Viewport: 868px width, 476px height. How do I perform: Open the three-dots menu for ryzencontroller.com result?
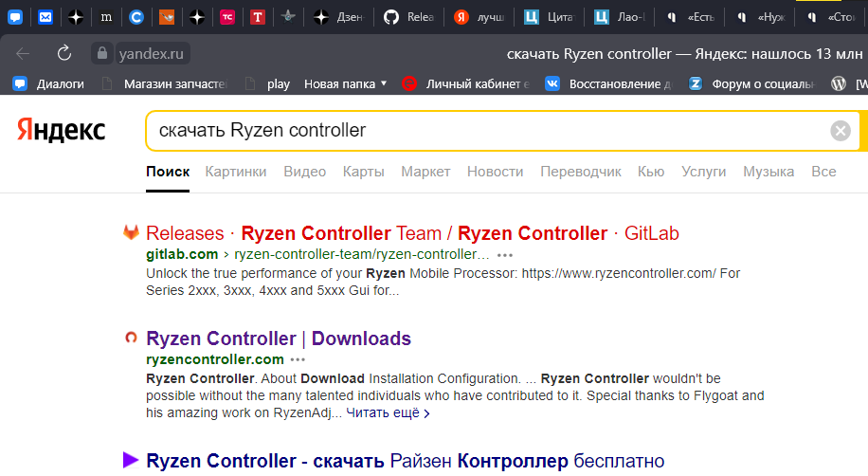pyautogui.click(x=298, y=360)
